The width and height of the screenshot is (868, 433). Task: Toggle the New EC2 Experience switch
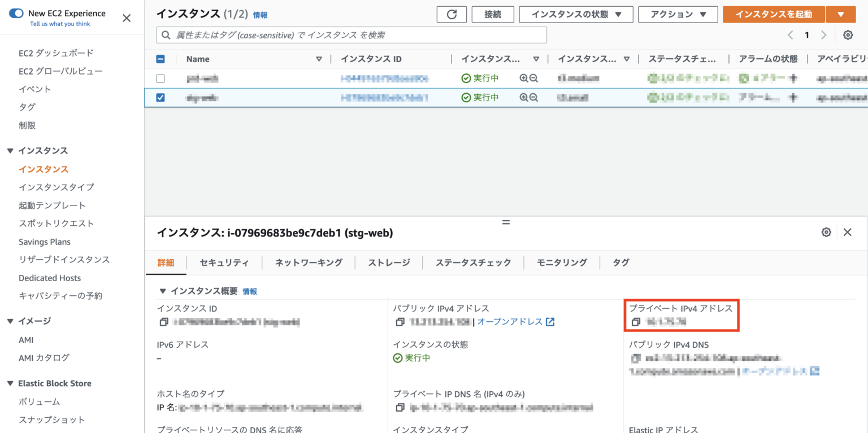pos(16,14)
